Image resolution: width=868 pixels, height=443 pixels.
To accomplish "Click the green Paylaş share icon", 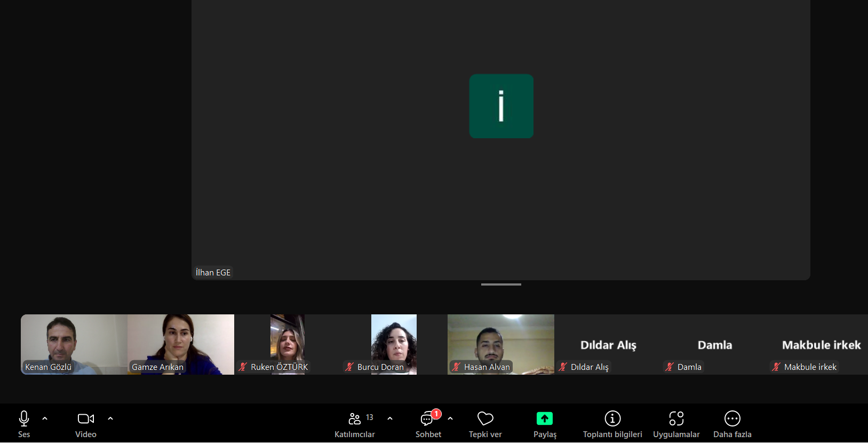I will coord(544,418).
